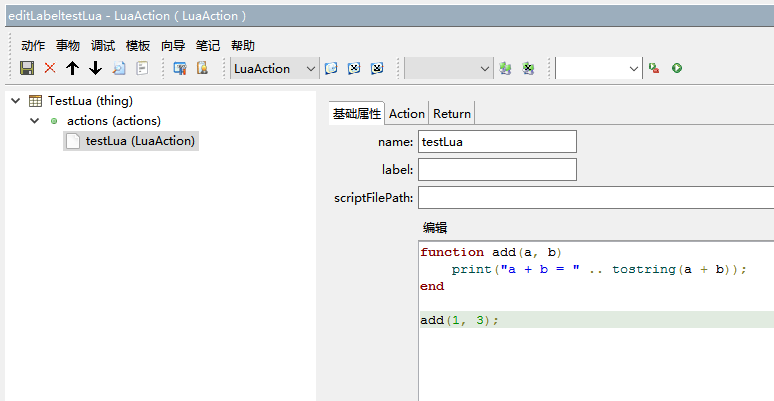This screenshot has width=774, height=401.
Task: Collapse the actions (actions) tree node
Action: 35,120
